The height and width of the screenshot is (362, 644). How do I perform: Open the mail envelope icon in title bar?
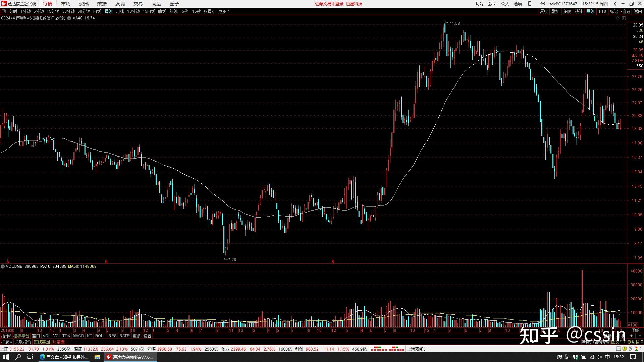543,4
